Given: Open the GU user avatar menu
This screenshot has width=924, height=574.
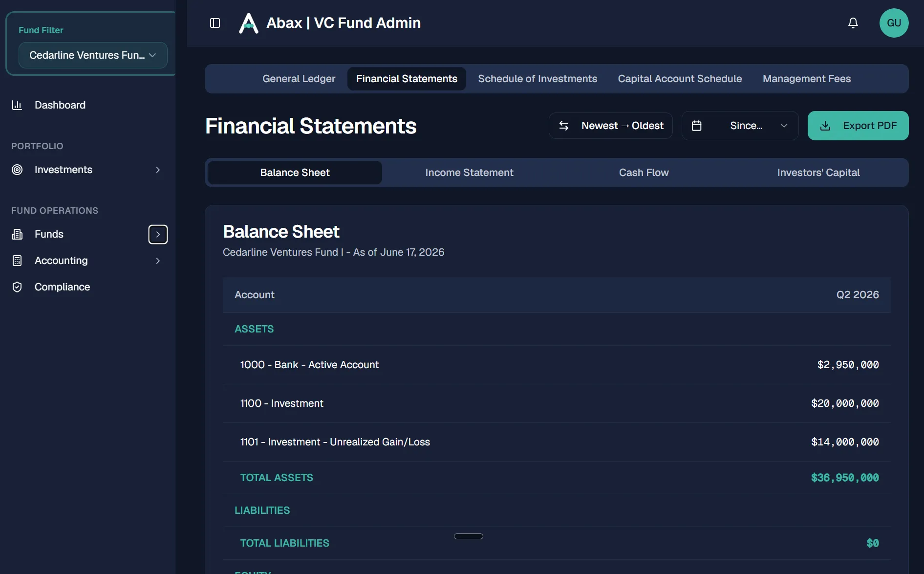Looking at the screenshot, I should pos(894,23).
